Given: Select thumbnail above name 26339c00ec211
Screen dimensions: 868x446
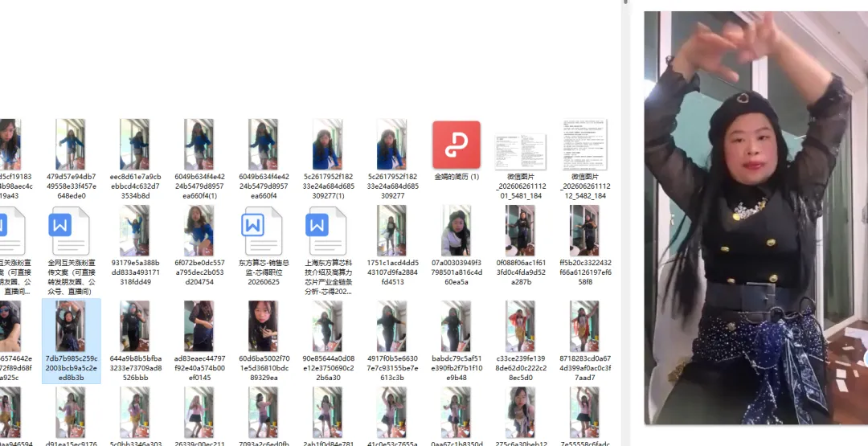Looking at the screenshot, I should click(x=199, y=412).
